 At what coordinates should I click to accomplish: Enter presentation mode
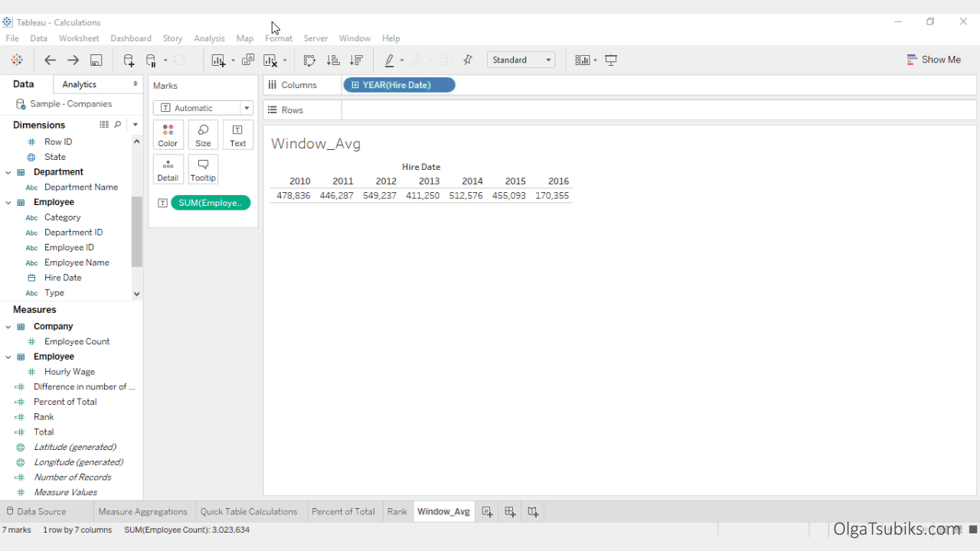click(x=611, y=60)
